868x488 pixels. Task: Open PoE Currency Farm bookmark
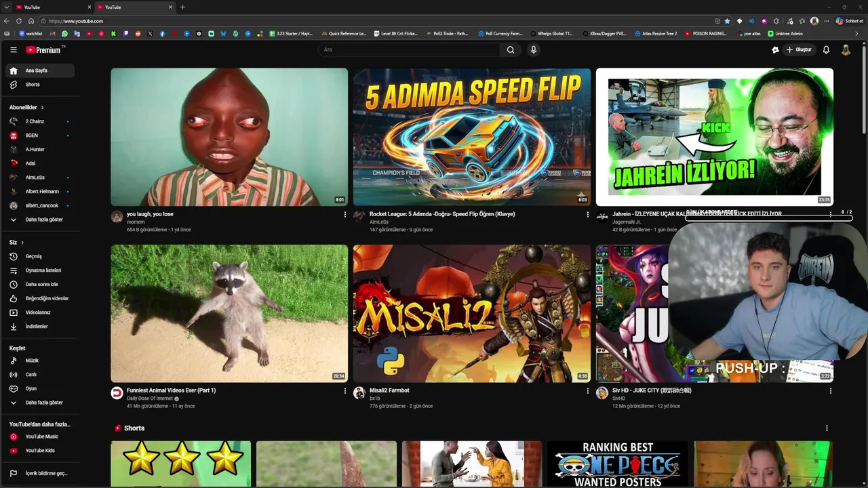500,33
